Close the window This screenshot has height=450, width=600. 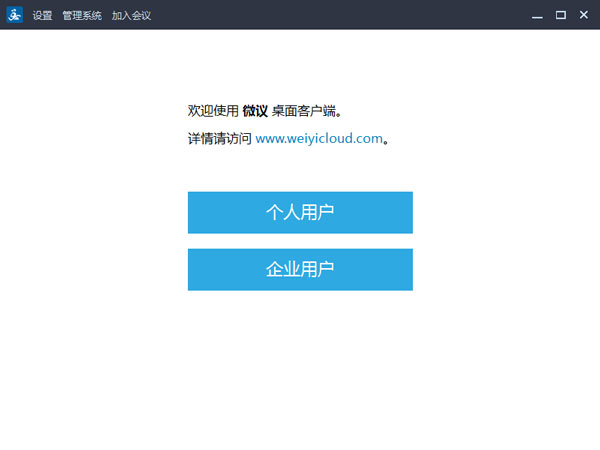(584, 15)
